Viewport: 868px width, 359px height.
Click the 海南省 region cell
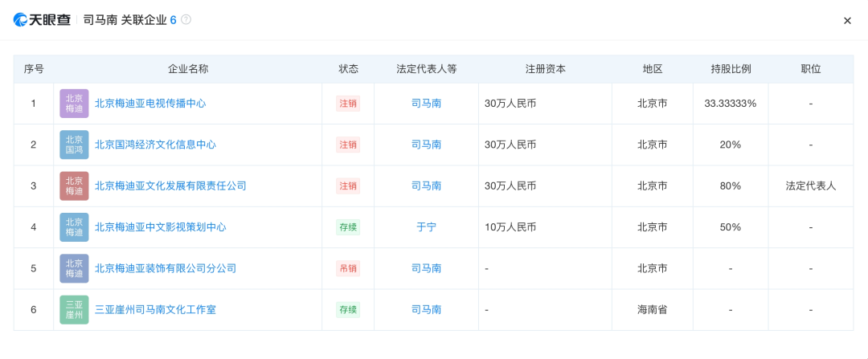coord(653,310)
